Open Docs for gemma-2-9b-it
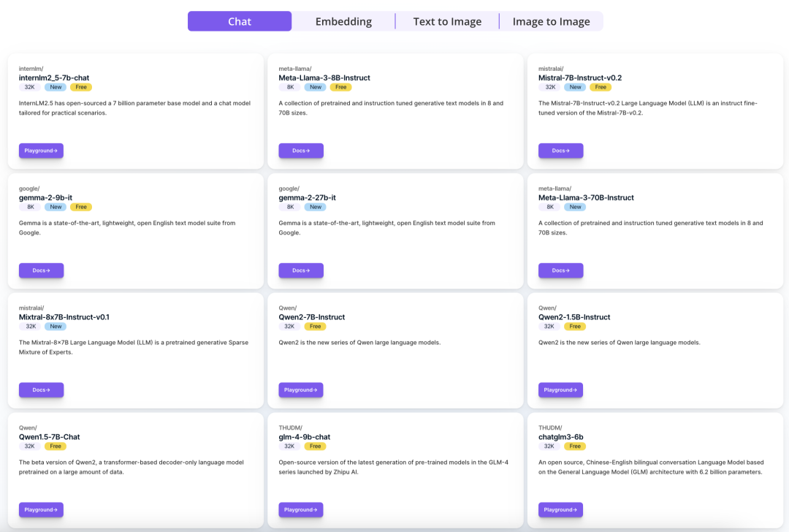789x532 pixels. point(41,270)
